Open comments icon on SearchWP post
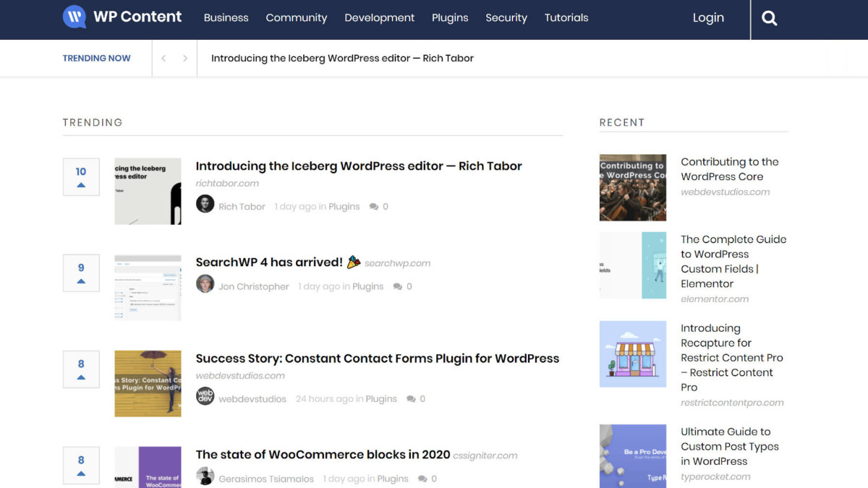 (398, 287)
